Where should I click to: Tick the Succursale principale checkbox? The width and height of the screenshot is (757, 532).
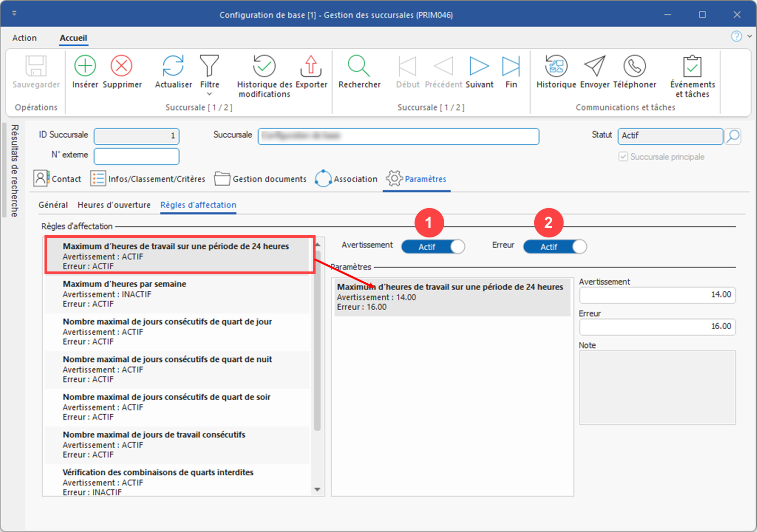[623, 157]
